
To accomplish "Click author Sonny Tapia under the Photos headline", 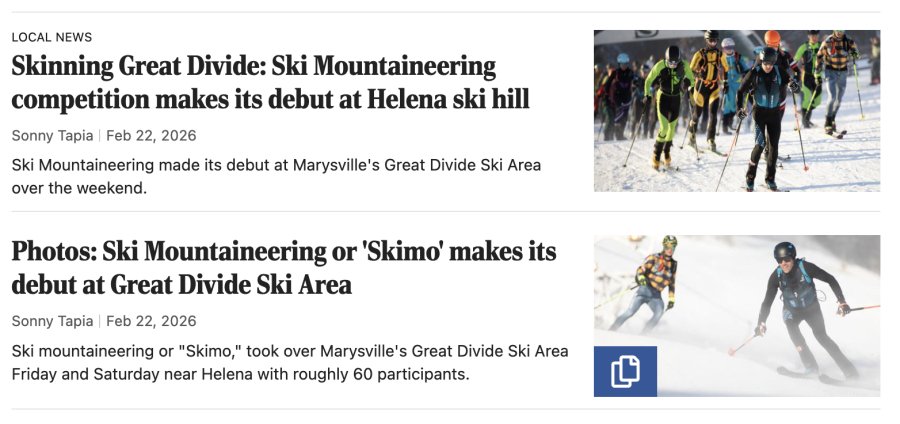I will point(51,321).
